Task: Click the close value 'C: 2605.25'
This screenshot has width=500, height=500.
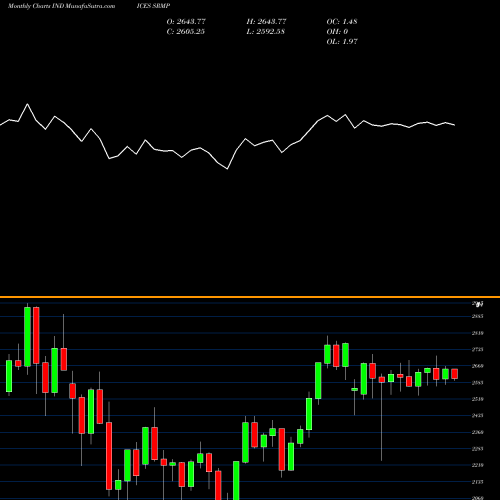Action: pyautogui.click(x=186, y=32)
